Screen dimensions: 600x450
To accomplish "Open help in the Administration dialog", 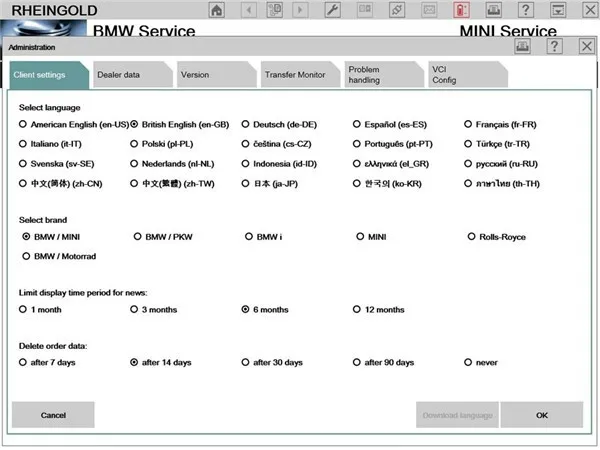I will (x=554, y=47).
